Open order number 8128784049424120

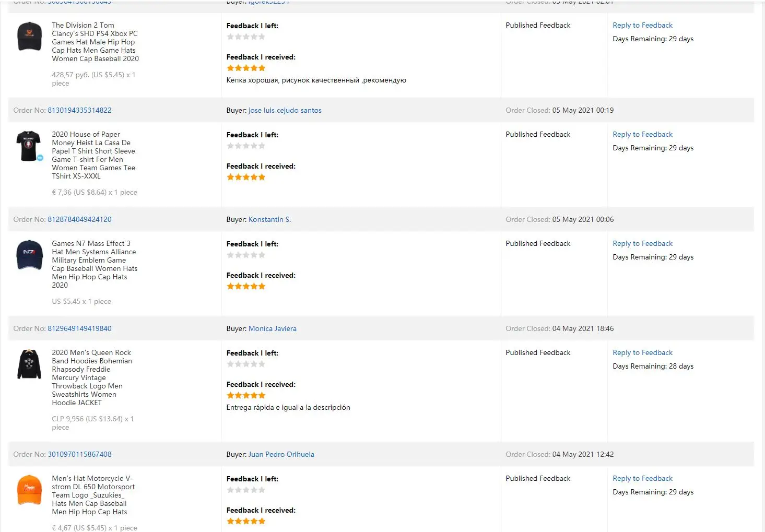pyautogui.click(x=79, y=219)
